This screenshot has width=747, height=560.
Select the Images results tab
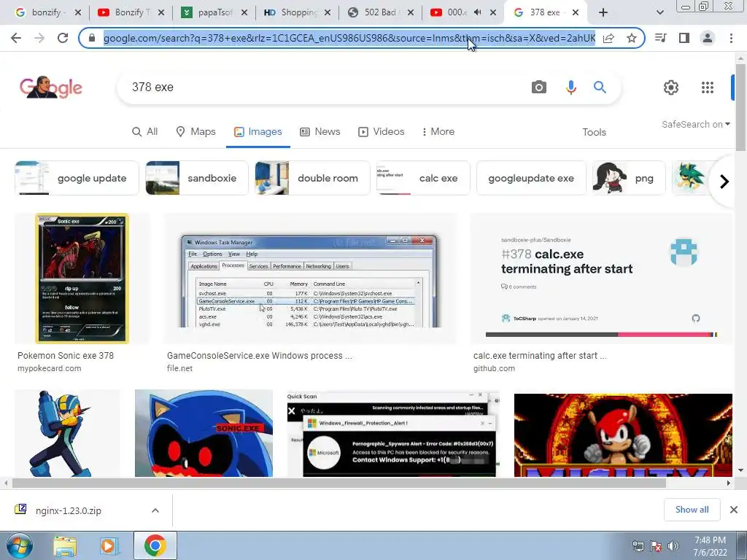point(258,131)
